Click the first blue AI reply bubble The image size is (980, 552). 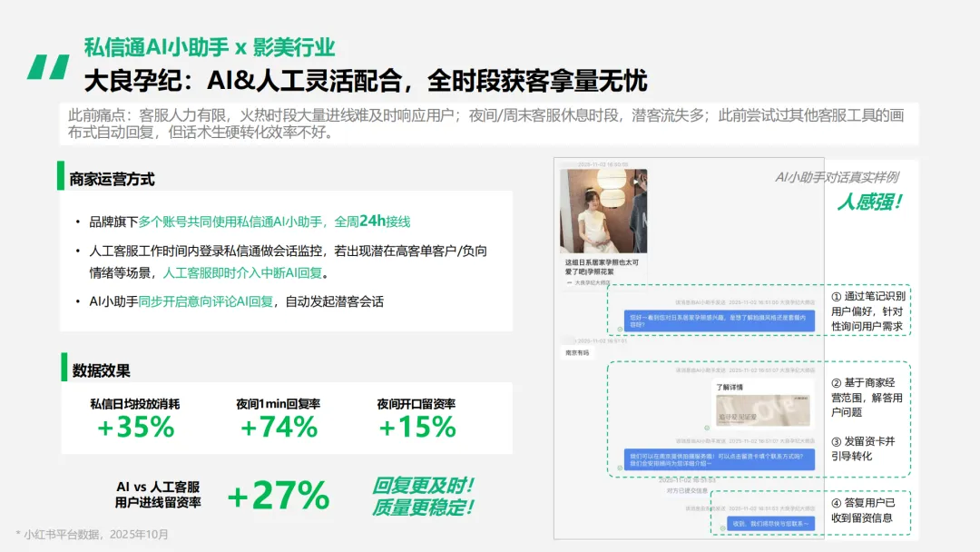[x=720, y=320]
